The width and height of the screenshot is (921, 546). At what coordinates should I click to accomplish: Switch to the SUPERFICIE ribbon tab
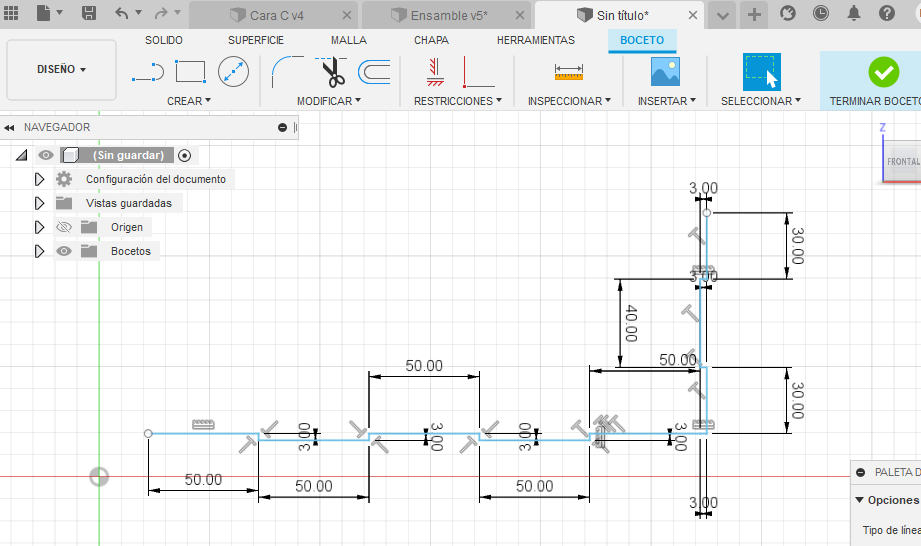coord(256,40)
